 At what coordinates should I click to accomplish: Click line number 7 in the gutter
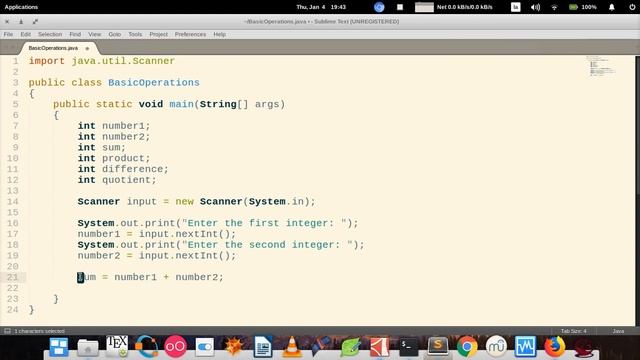(16, 126)
